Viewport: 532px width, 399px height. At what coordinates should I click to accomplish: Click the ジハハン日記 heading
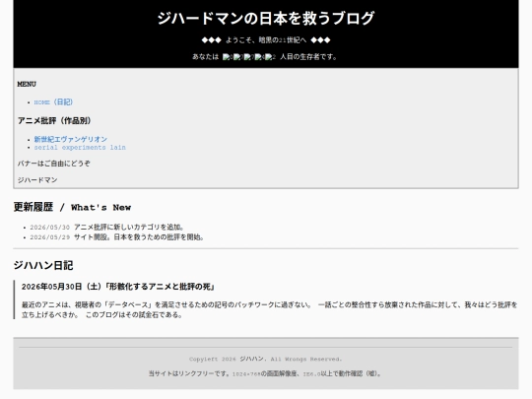43,265
